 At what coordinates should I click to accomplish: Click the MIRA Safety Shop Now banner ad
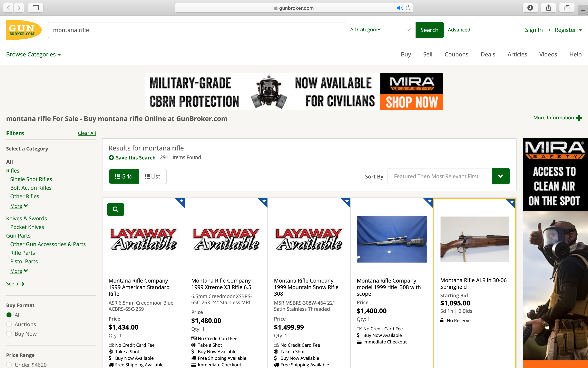click(294, 92)
